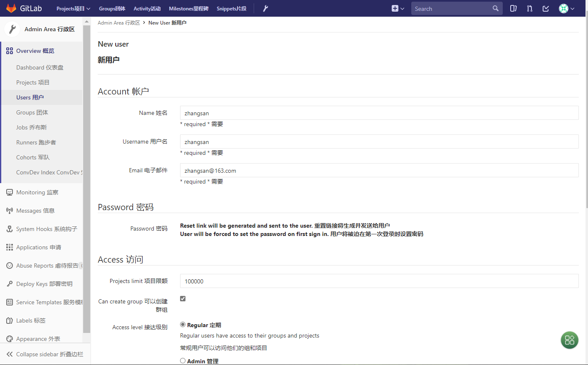Click Collapse sidebar text
The width and height of the screenshot is (588, 365).
coord(49,354)
